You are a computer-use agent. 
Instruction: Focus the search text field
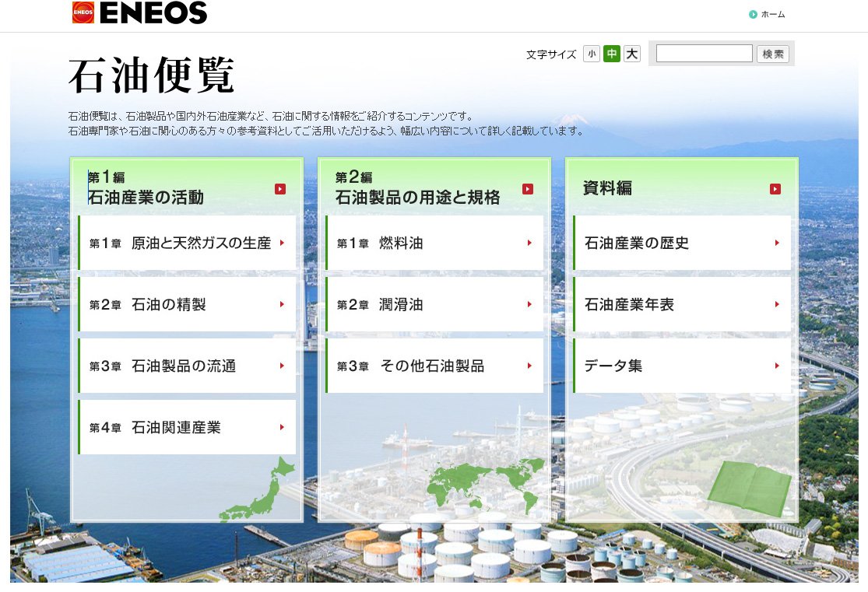click(705, 54)
